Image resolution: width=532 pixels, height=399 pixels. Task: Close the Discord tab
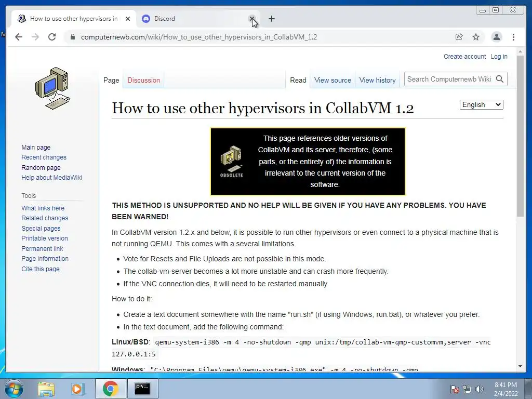tap(252, 19)
